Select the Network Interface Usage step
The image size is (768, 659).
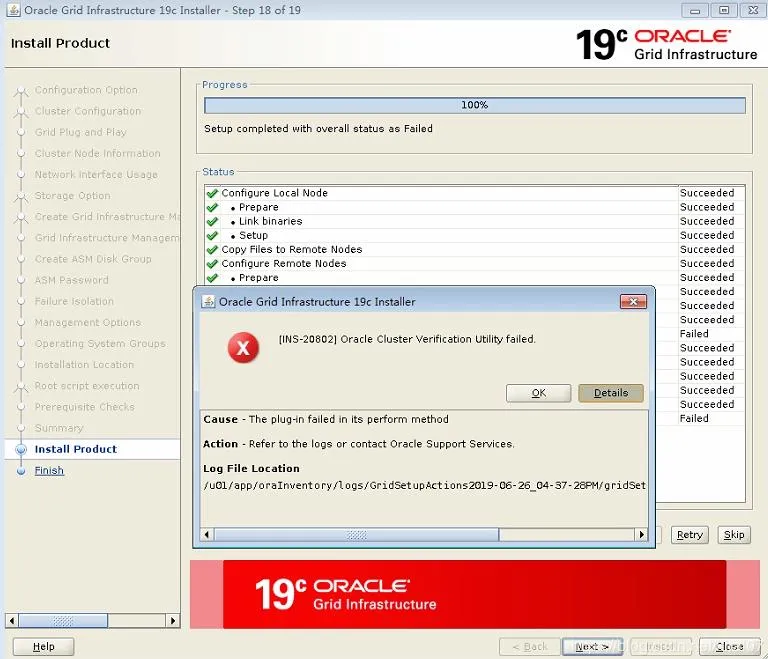[x=96, y=174]
